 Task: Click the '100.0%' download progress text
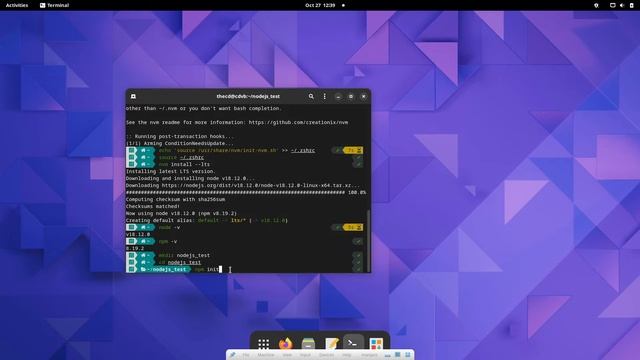click(357, 192)
